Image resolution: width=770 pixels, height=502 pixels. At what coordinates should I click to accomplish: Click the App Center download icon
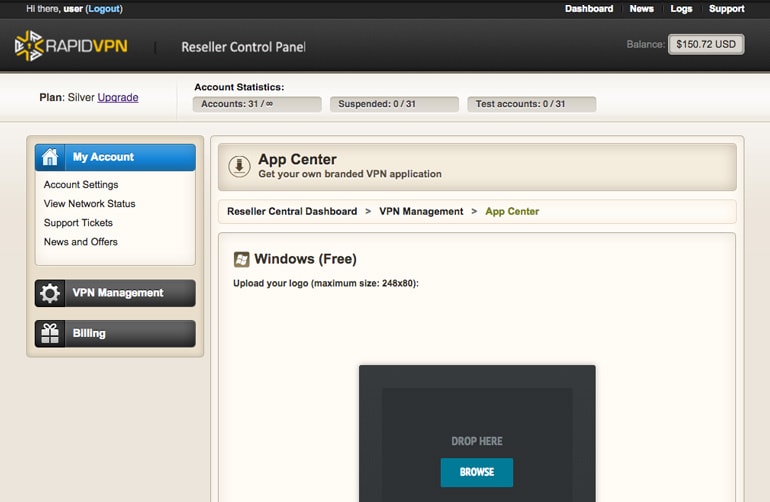click(239, 167)
